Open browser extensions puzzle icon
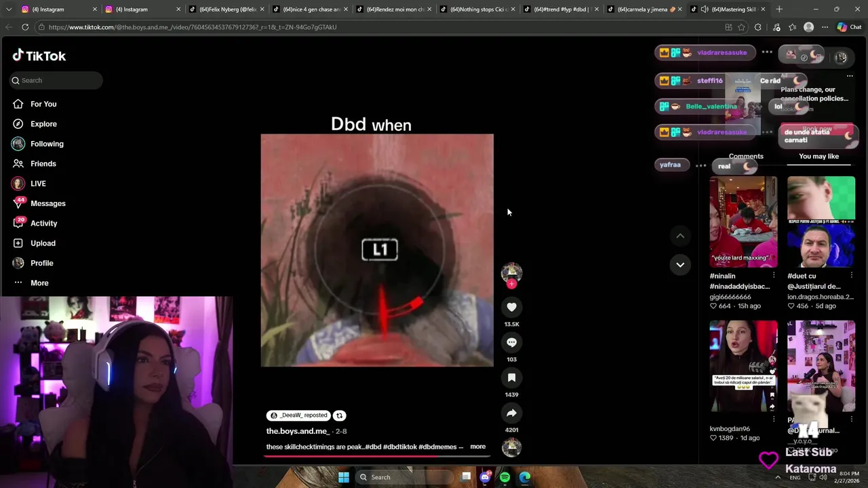 point(758,27)
